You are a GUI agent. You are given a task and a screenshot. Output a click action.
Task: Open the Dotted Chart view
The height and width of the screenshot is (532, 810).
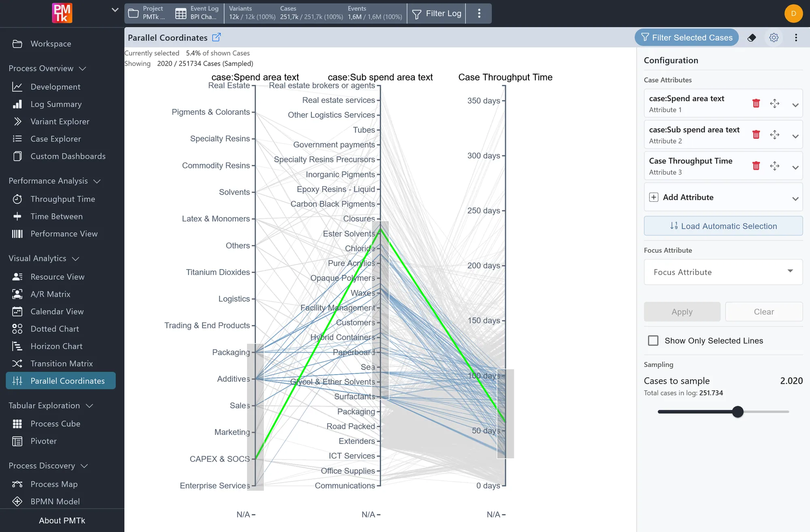pos(55,329)
